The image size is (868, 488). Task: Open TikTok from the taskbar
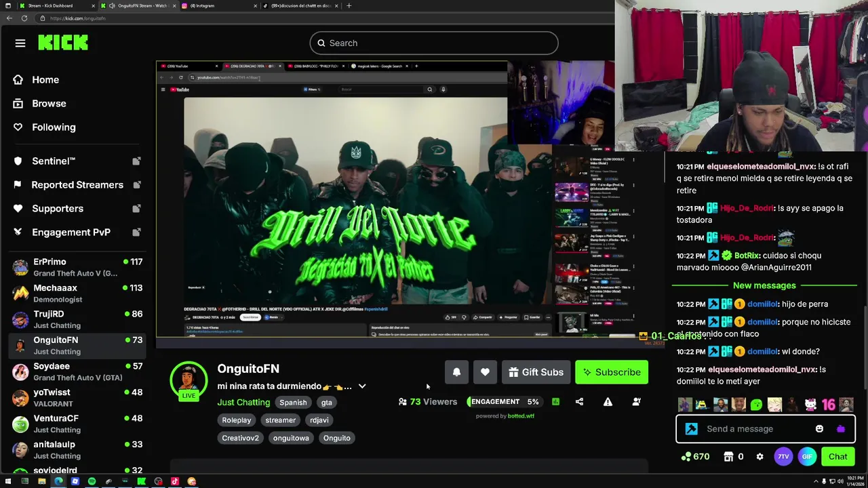(x=175, y=481)
